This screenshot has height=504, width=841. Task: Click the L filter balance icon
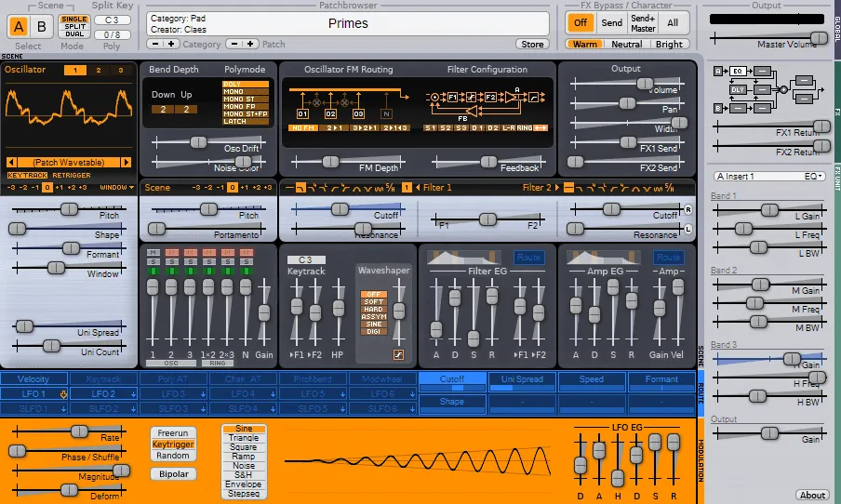point(688,229)
